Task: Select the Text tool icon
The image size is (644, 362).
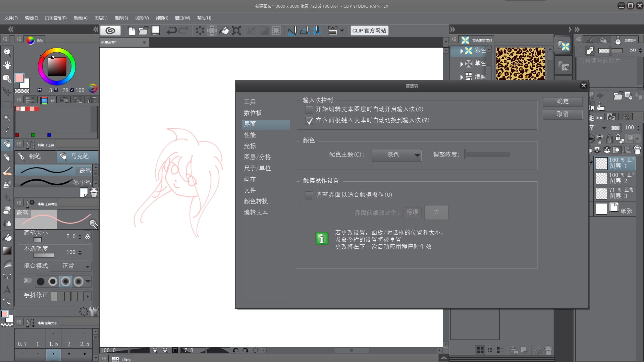Action: 7,290
